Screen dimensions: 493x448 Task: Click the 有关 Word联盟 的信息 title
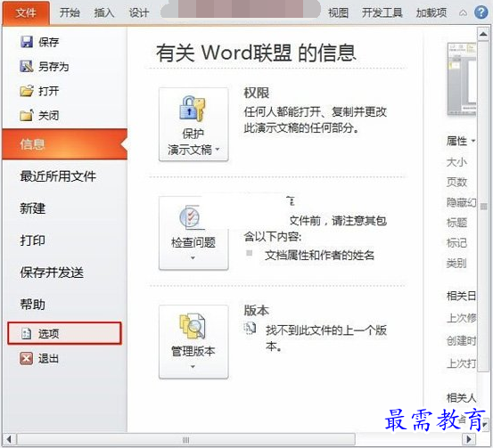(x=256, y=53)
